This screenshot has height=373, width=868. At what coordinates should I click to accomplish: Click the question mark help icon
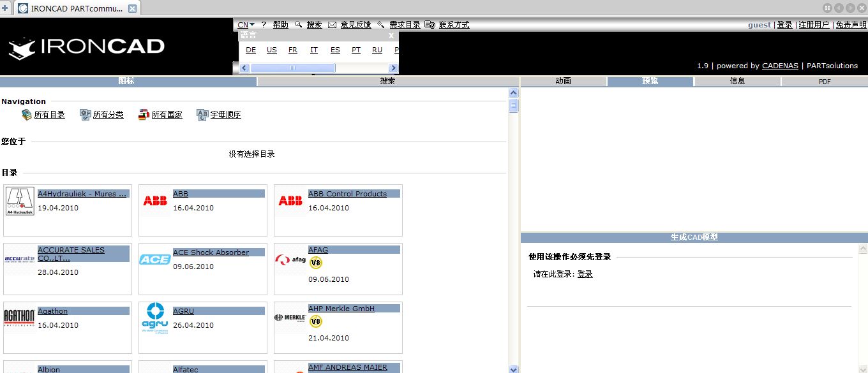point(264,24)
